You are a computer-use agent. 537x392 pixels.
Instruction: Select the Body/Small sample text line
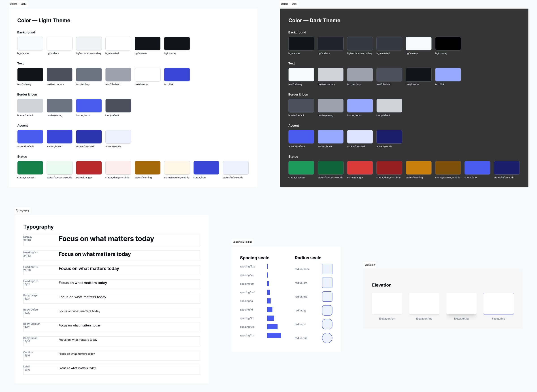[78, 339]
